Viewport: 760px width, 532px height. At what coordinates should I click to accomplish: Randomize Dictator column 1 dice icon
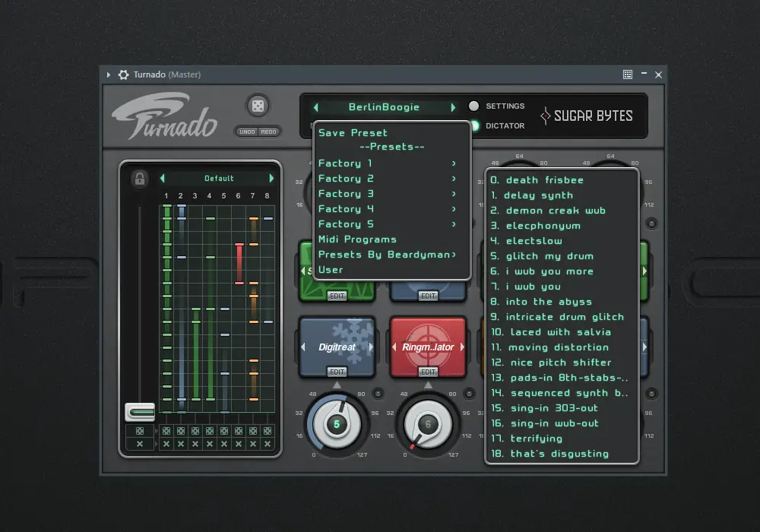(x=166, y=431)
